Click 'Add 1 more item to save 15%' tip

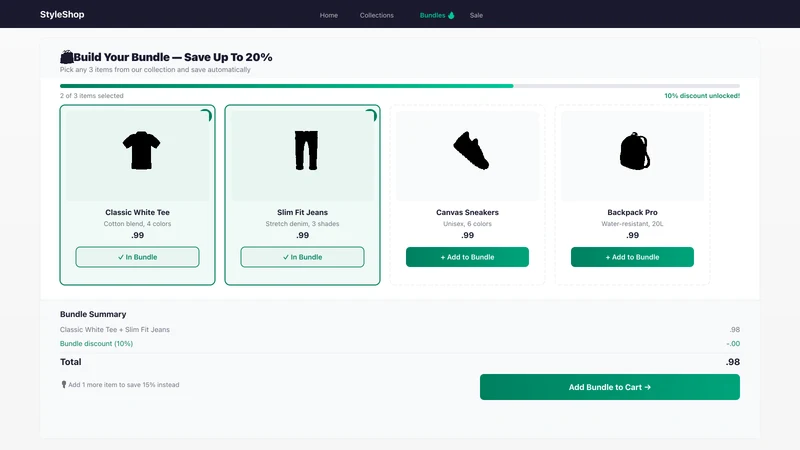pyautogui.click(x=124, y=385)
